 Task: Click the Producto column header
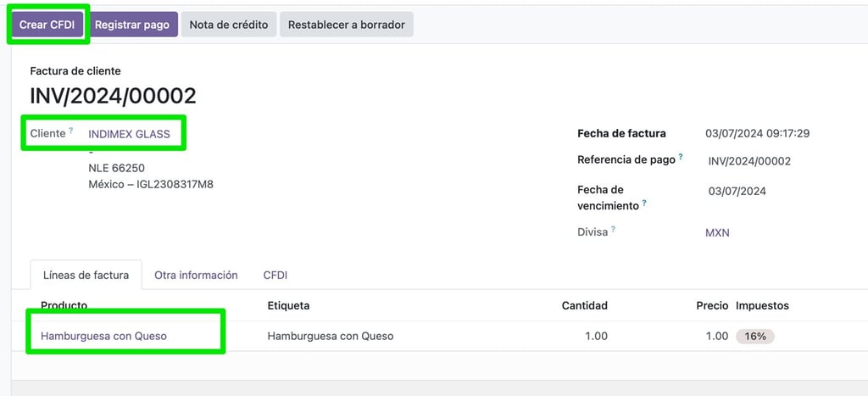pos(64,306)
